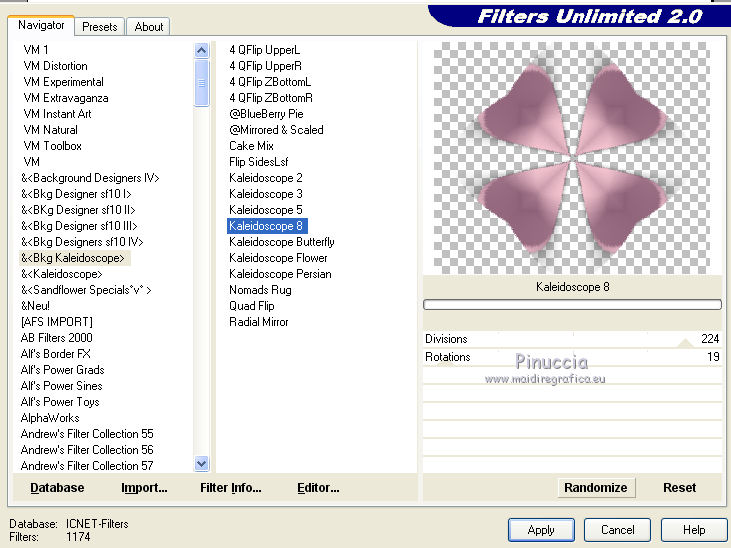Open Help for Filters Unlimited

click(x=694, y=530)
